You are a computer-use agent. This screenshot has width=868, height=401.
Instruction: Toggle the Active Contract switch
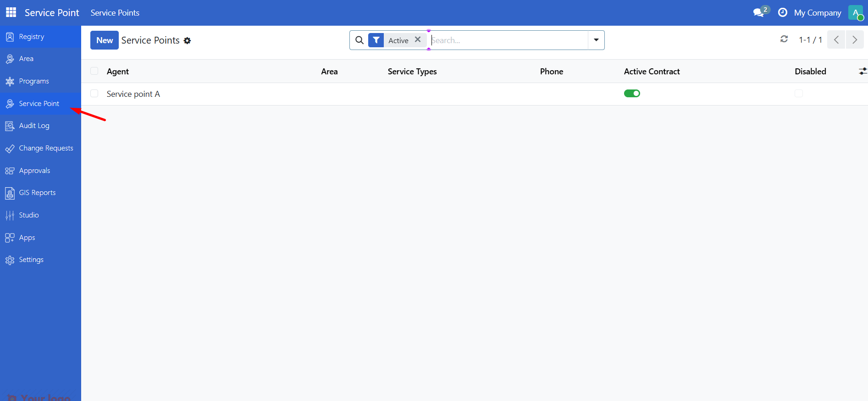tap(632, 94)
